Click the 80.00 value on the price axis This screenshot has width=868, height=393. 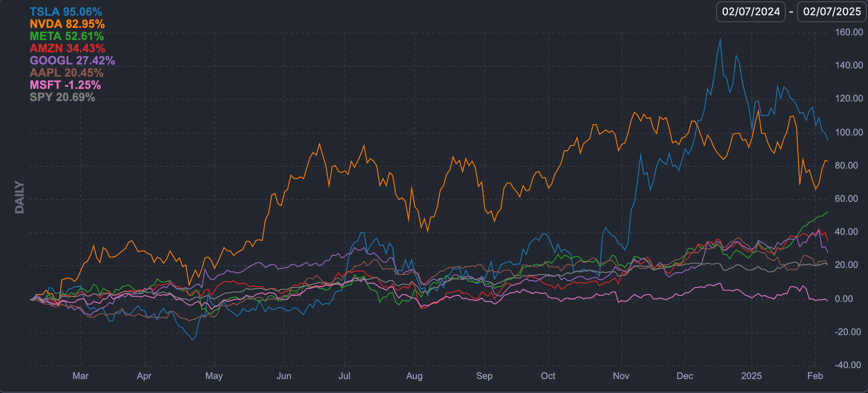click(847, 166)
